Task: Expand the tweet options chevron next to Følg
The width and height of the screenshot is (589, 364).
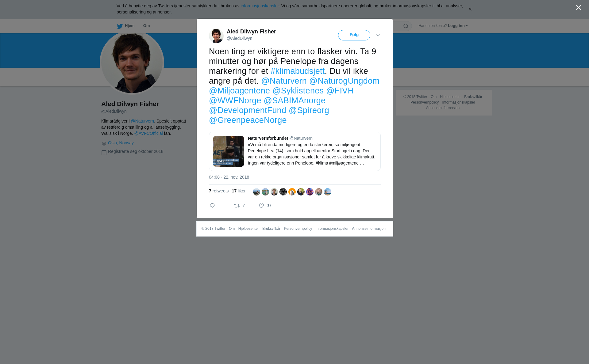Action: (378, 35)
